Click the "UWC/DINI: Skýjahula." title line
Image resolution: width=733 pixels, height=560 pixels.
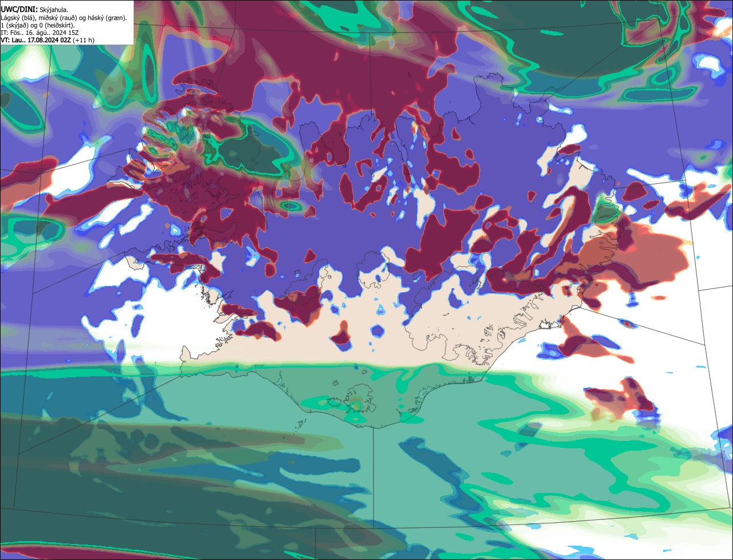(x=35, y=9)
